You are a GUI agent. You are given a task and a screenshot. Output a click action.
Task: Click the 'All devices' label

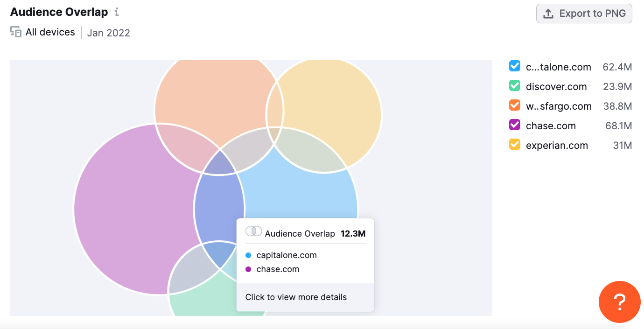[50, 32]
